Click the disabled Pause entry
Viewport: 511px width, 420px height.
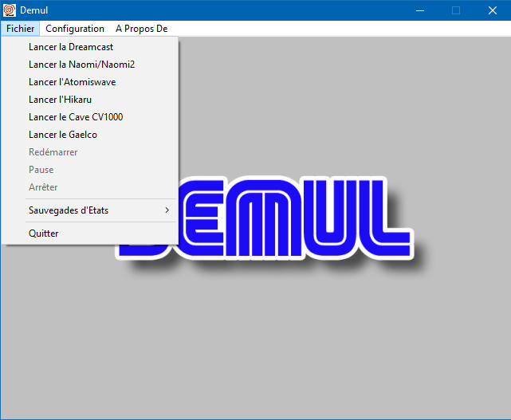point(89,170)
